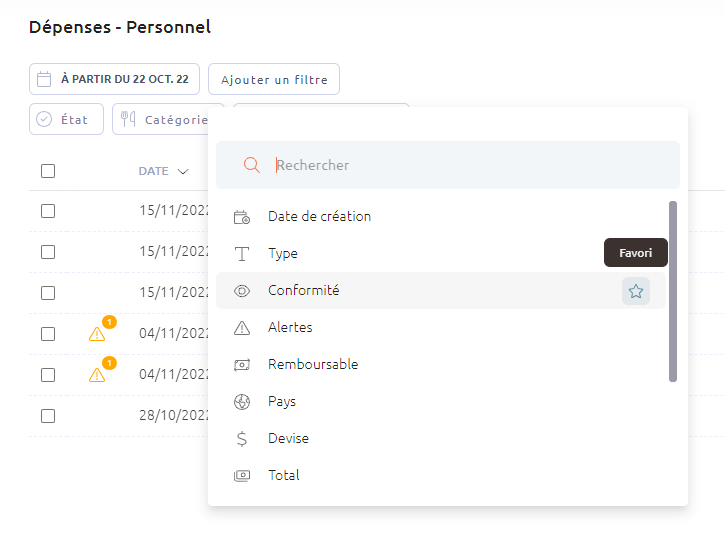This screenshot has width=725, height=534.
Task: Click the dollar icon beside Devise
Action: click(x=242, y=439)
